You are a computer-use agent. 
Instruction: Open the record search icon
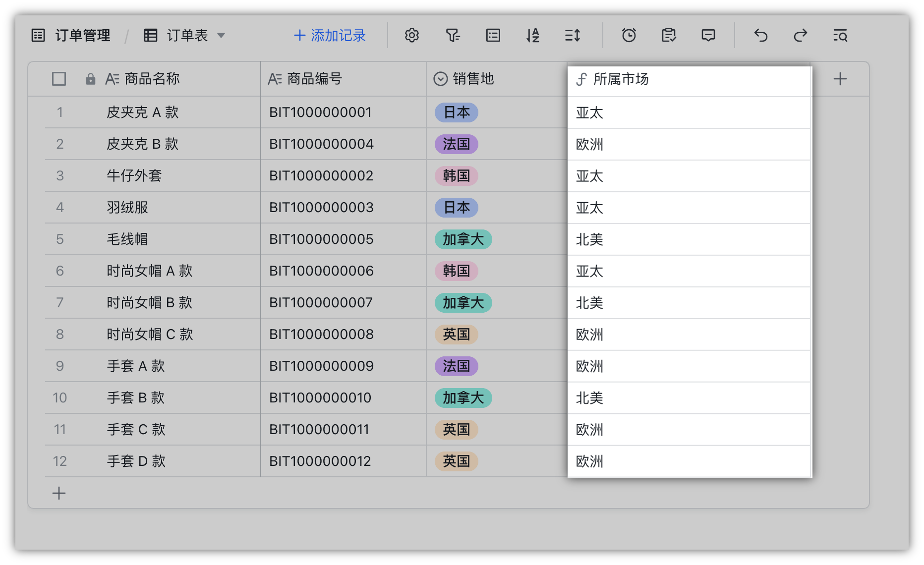coord(840,35)
